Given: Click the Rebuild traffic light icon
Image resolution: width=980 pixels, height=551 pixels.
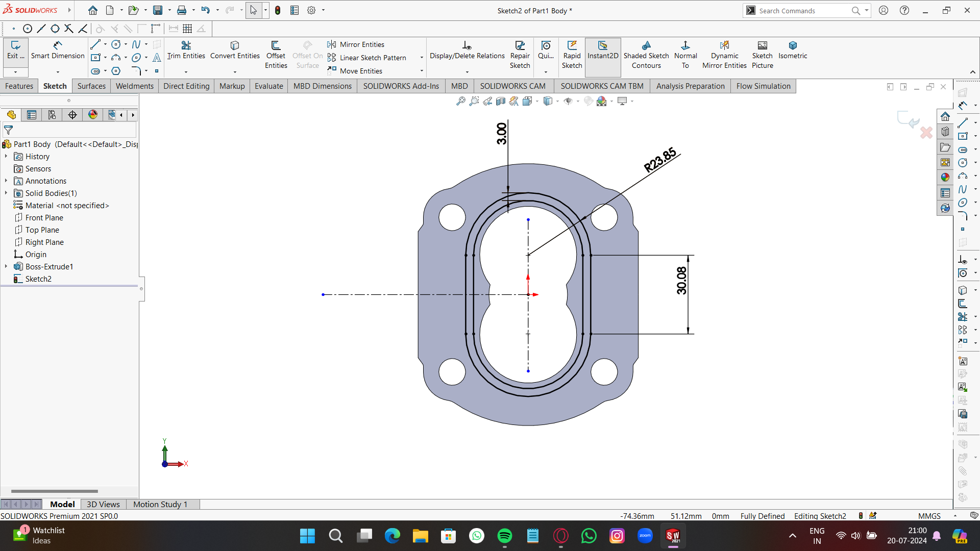Looking at the screenshot, I should tap(278, 10).
